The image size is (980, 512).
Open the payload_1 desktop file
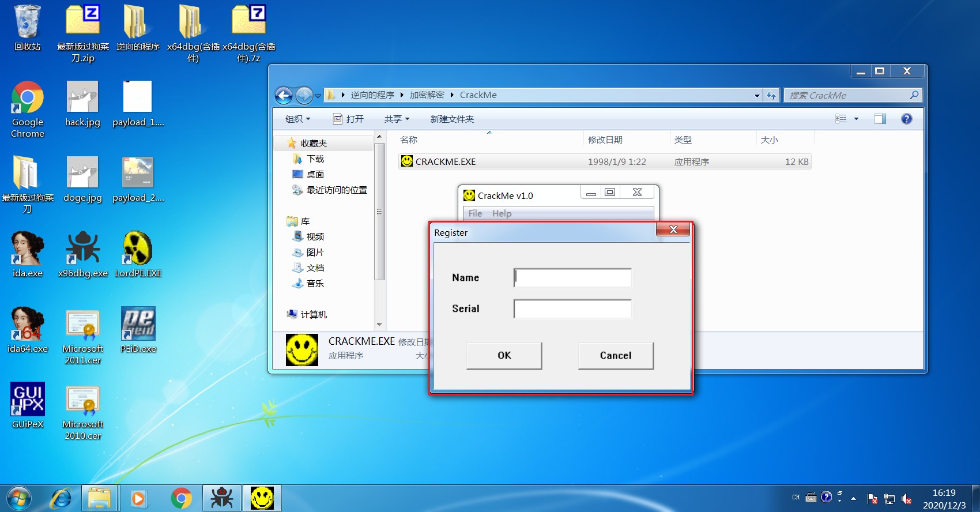(138, 104)
